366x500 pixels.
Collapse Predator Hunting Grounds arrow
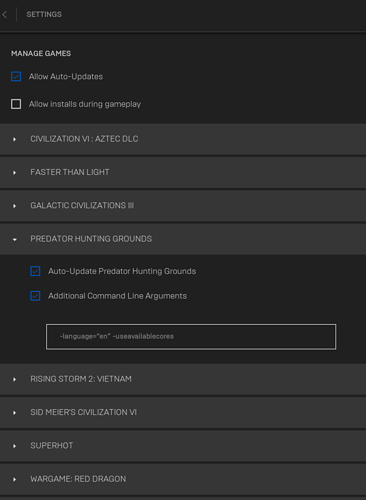(14, 239)
